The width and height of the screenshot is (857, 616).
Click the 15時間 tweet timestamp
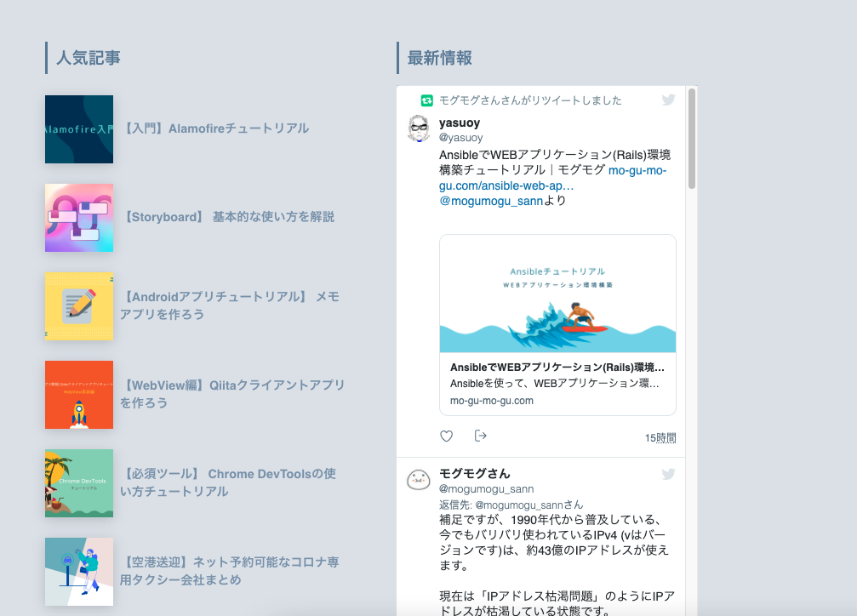pos(660,438)
